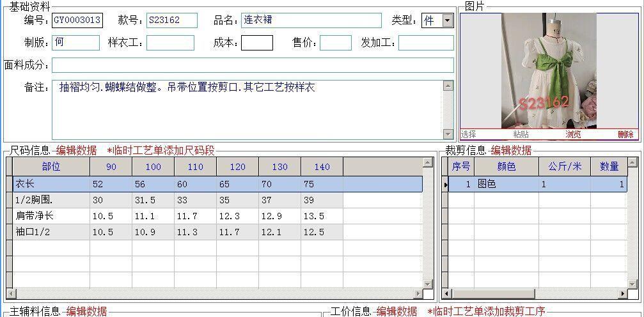Click 编辑数据 next to 裁剪信息

[x=511, y=151]
